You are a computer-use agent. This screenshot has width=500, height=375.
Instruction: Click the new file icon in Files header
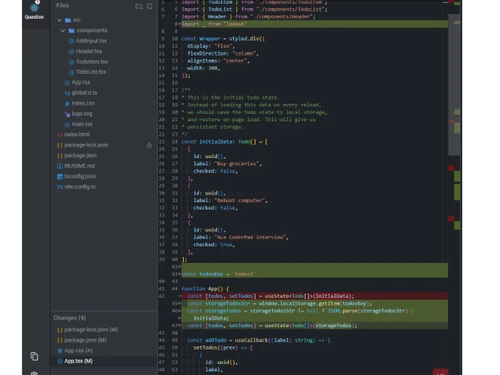[x=150, y=6]
